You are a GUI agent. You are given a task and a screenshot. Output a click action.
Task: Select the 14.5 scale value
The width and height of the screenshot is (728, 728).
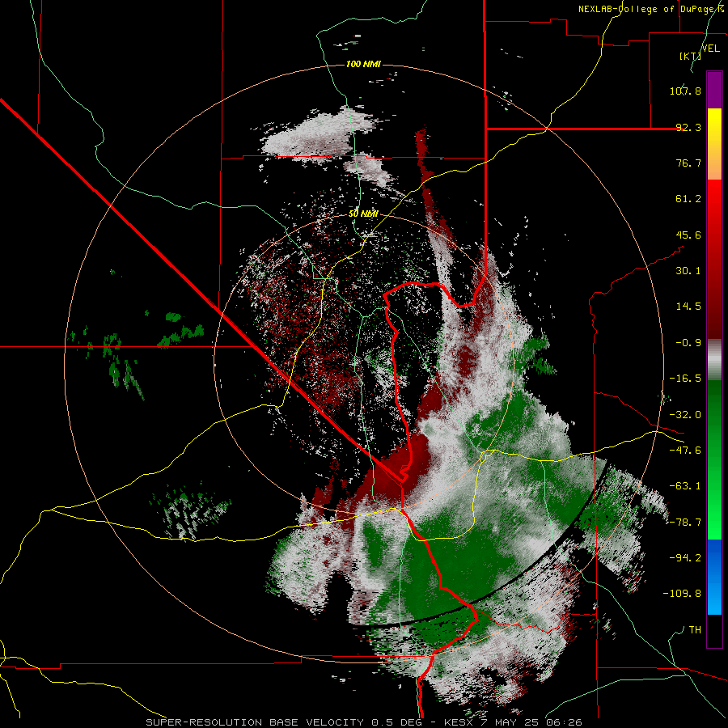(688, 307)
